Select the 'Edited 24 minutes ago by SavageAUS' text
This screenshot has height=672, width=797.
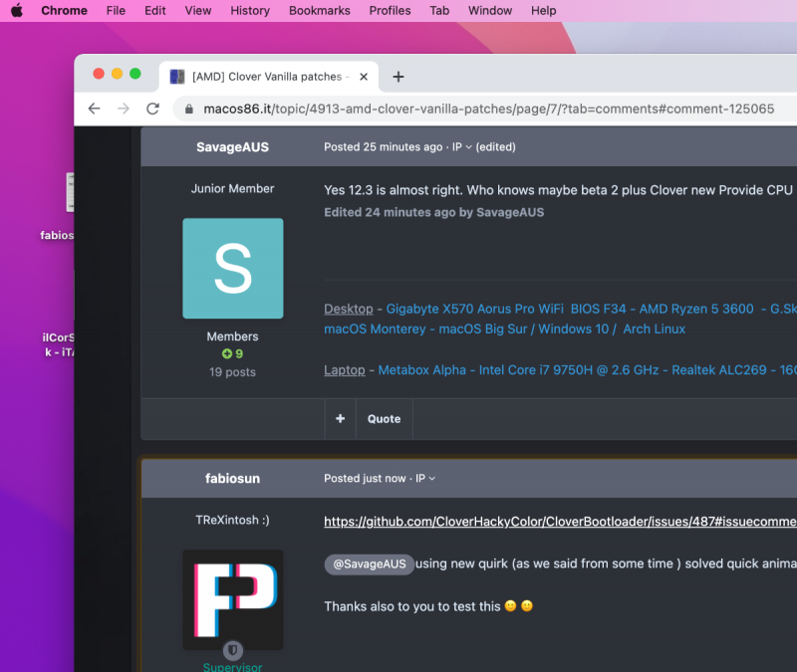point(434,212)
